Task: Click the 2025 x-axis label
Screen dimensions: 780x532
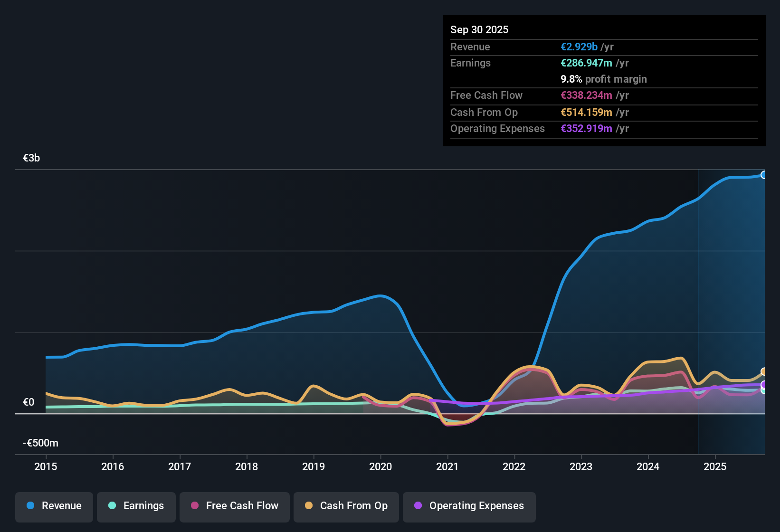Action: (x=715, y=467)
